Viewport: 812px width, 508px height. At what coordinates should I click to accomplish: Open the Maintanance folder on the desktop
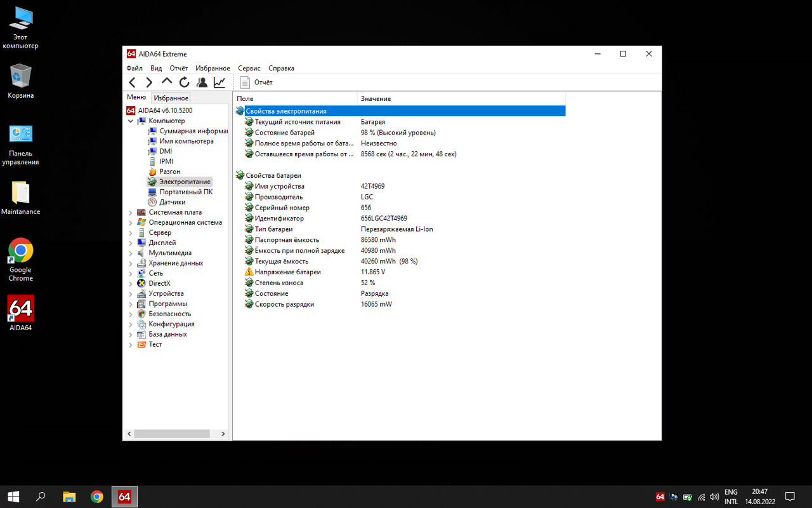[20, 198]
